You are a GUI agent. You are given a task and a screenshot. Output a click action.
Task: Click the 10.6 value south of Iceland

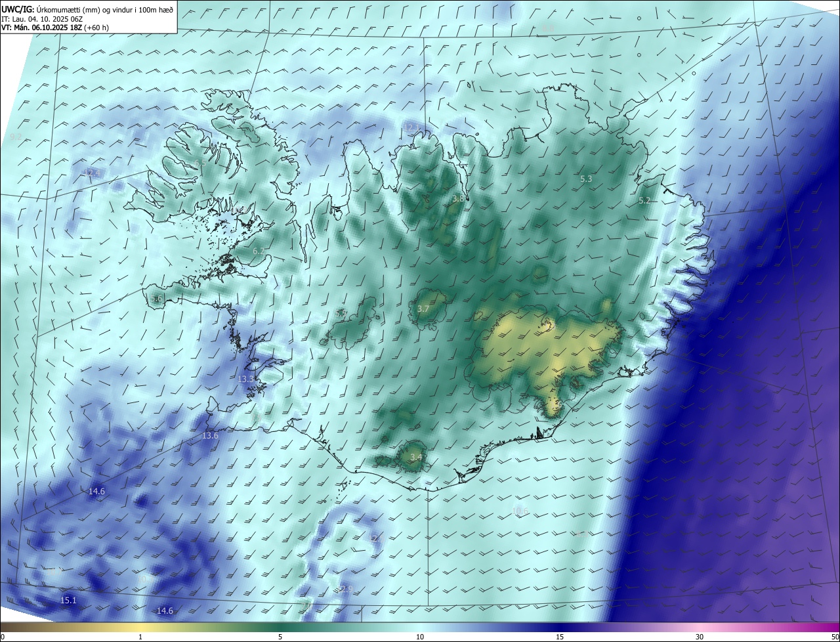[x=520, y=511]
